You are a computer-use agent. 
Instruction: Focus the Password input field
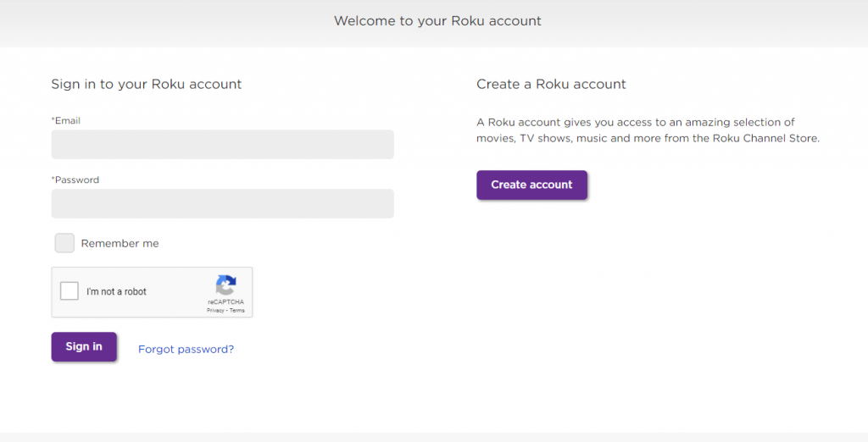[223, 203]
